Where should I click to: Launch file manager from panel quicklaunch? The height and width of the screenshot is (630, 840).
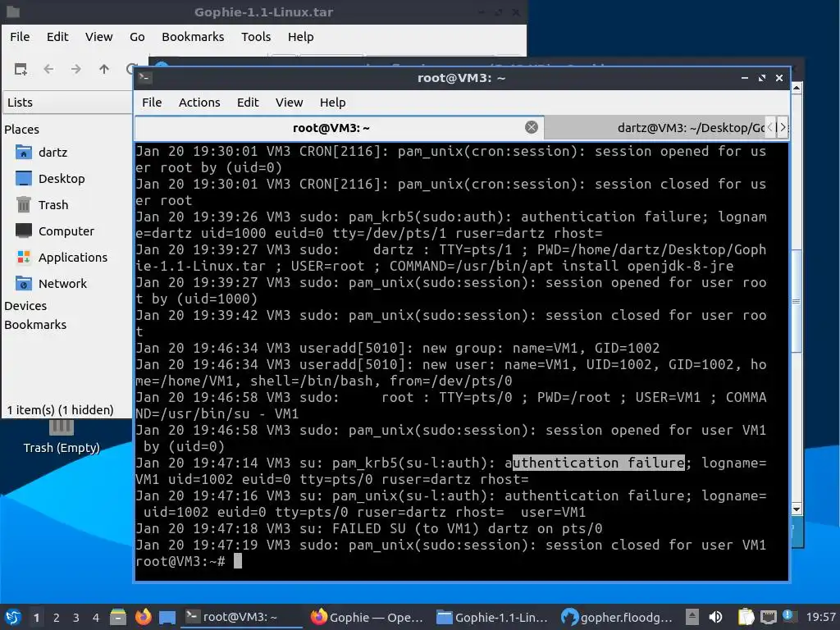pos(118,617)
